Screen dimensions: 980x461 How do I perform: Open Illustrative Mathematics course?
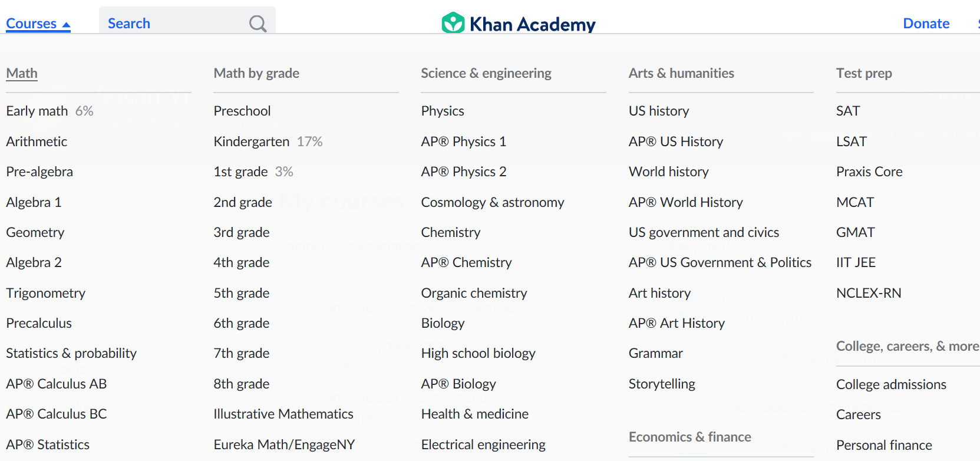coord(283,414)
